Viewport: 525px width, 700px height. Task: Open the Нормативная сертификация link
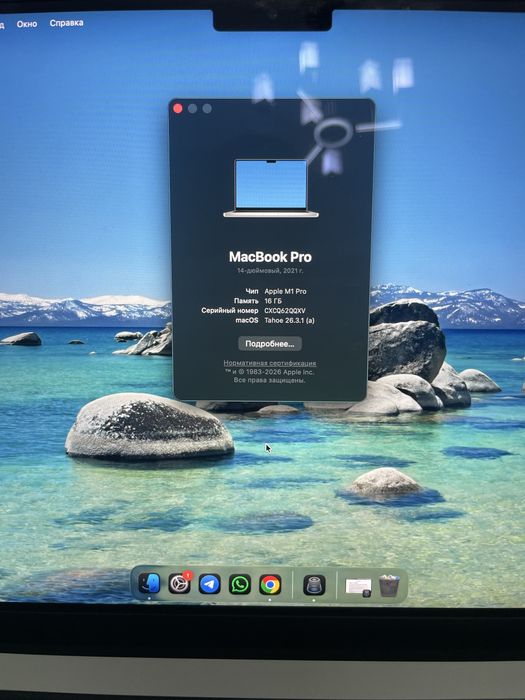pyautogui.click(x=270, y=363)
